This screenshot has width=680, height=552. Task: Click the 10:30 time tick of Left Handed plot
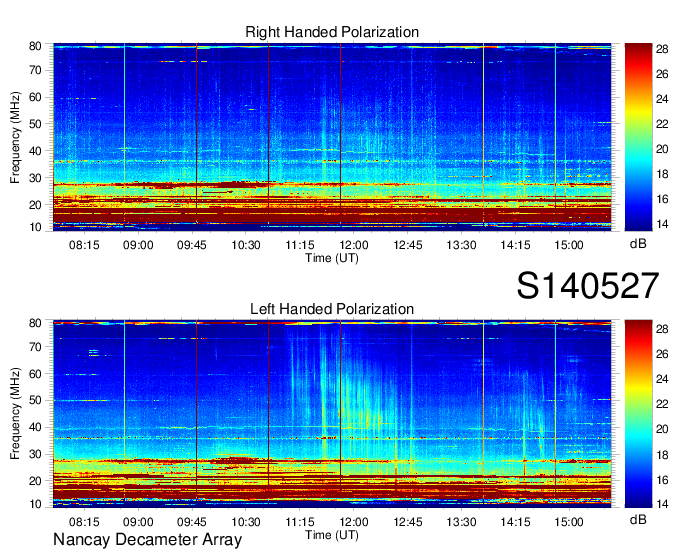[x=246, y=522]
